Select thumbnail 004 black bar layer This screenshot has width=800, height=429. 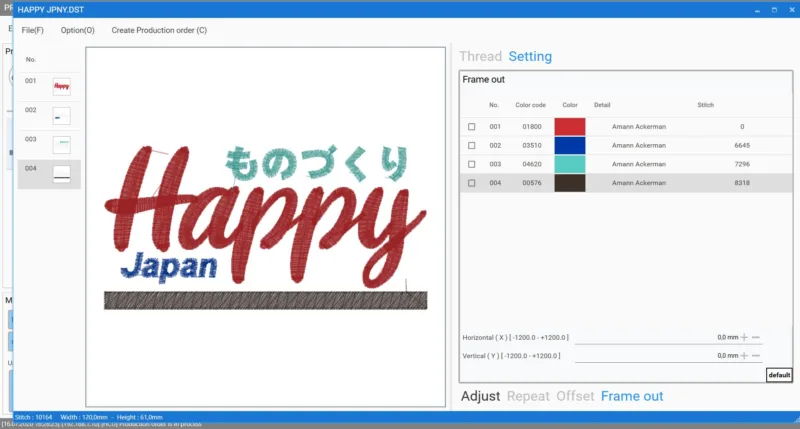point(61,174)
